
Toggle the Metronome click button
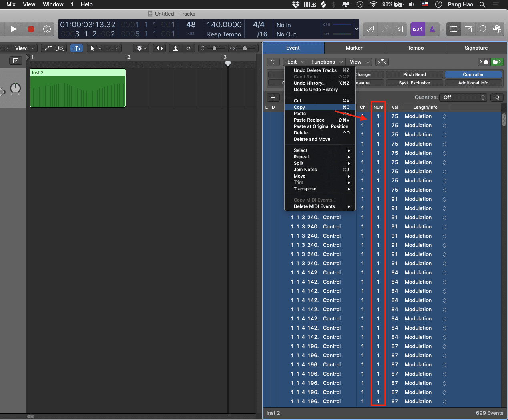[432, 29]
